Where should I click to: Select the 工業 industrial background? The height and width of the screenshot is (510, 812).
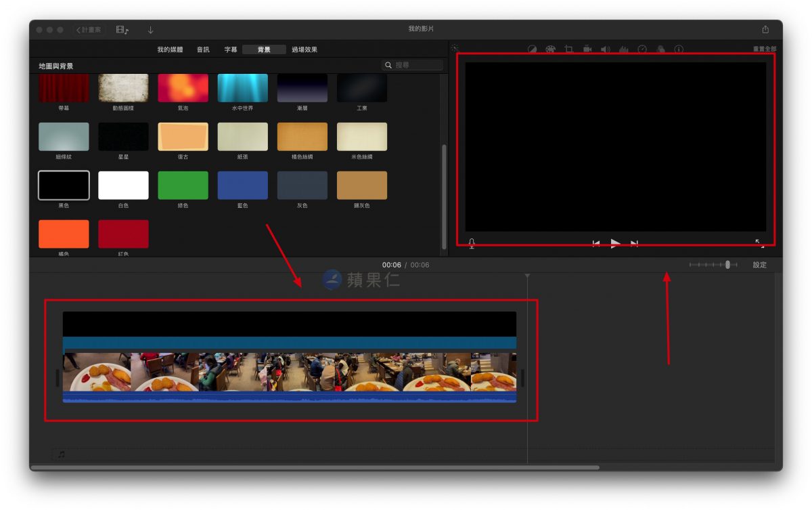click(362, 88)
